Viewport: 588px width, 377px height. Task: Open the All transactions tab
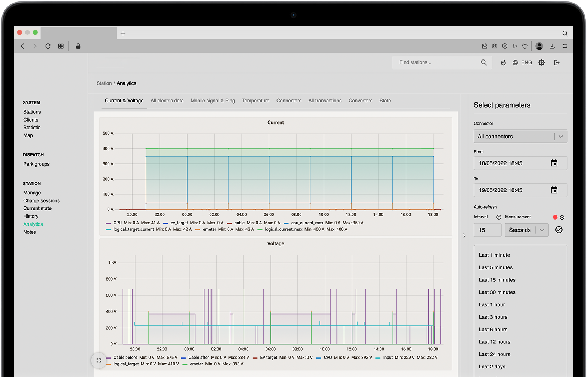pyautogui.click(x=325, y=101)
